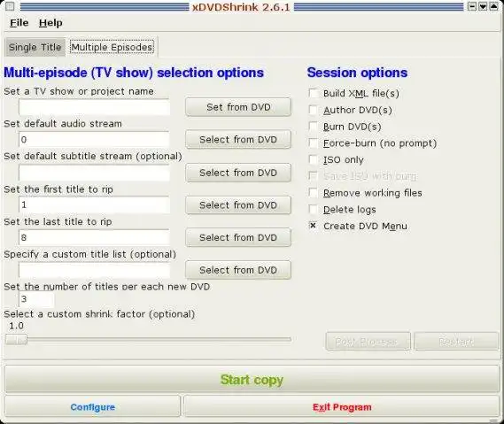The image size is (504, 424).
Task: Click the custom title list field
Action: [94, 270]
